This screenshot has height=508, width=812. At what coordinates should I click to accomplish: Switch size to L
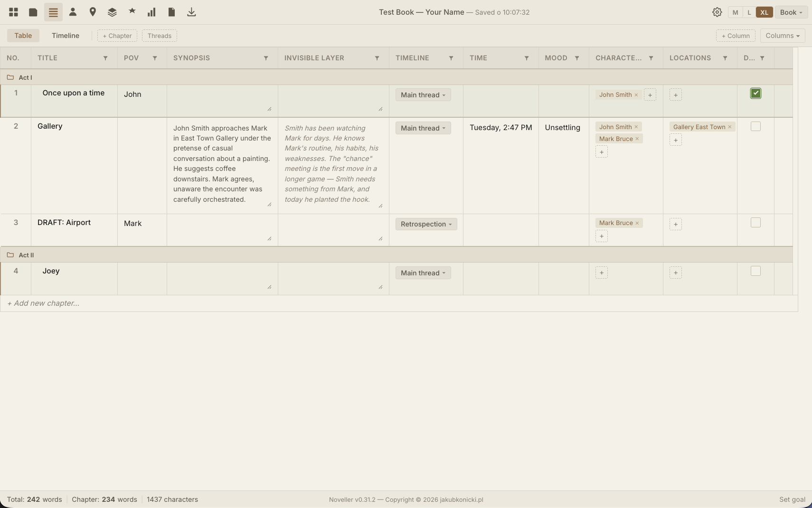[749, 12]
